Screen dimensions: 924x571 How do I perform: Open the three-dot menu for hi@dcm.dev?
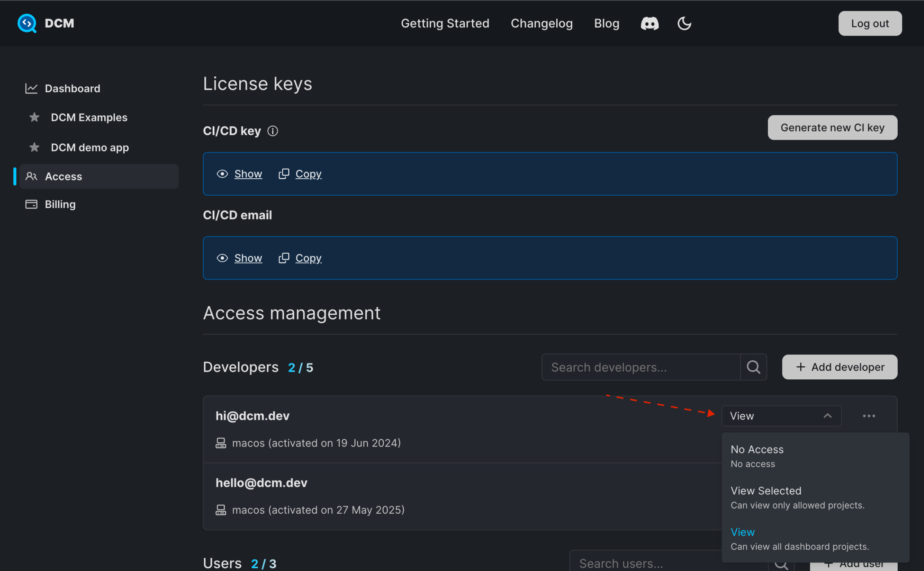(869, 416)
